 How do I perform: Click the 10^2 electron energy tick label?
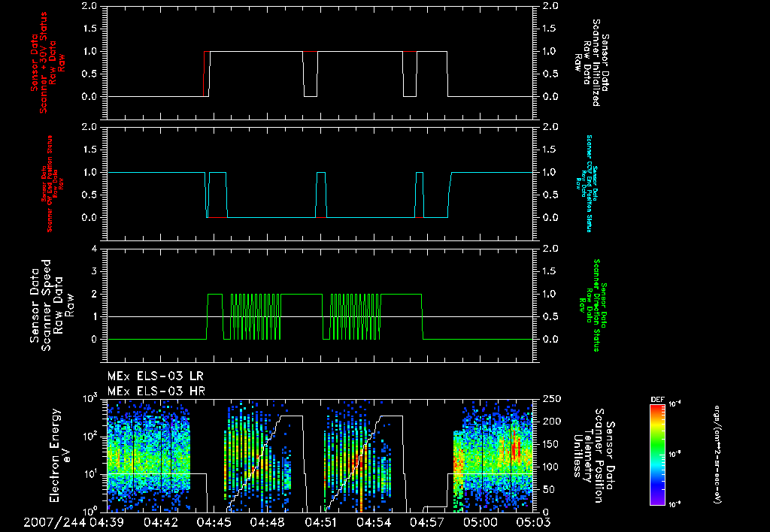[x=90, y=437]
